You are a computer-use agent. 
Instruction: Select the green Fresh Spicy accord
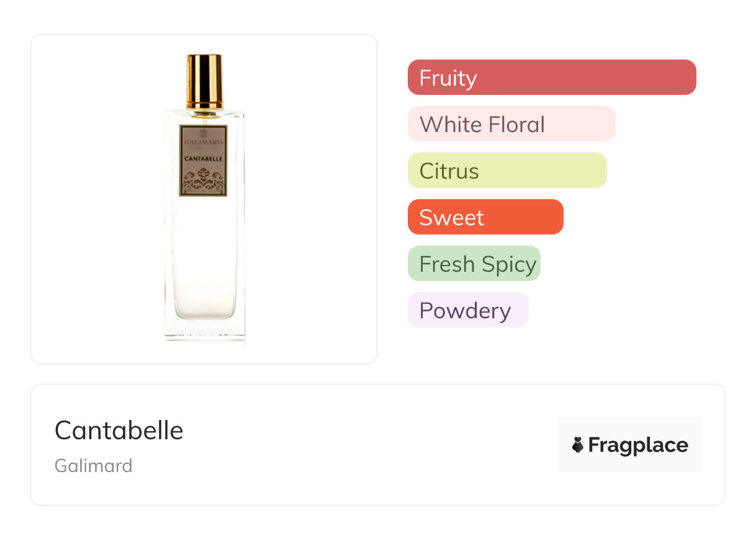click(474, 264)
